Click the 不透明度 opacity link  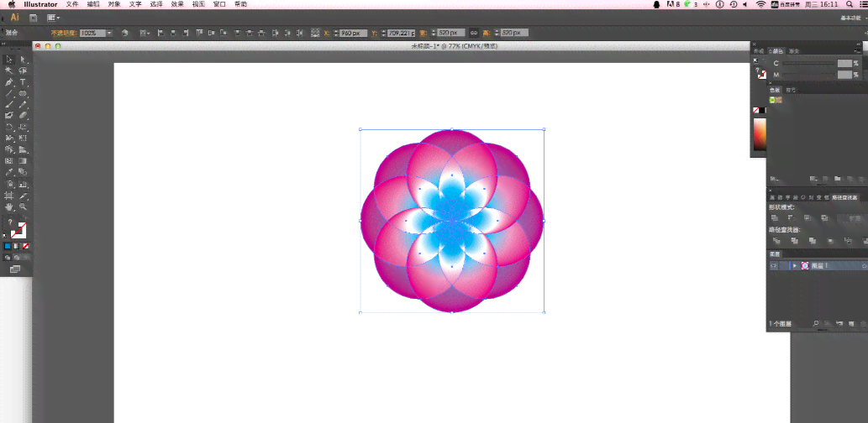click(64, 34)
